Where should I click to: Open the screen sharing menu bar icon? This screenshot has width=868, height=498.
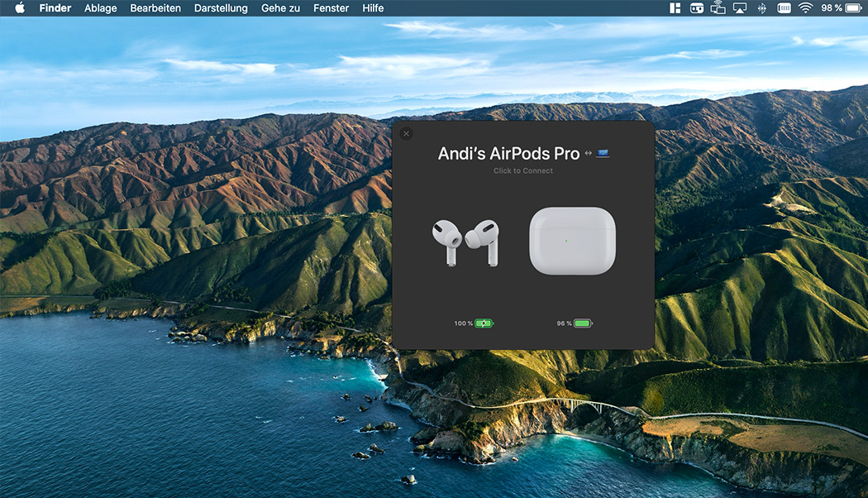coord(718,7)
